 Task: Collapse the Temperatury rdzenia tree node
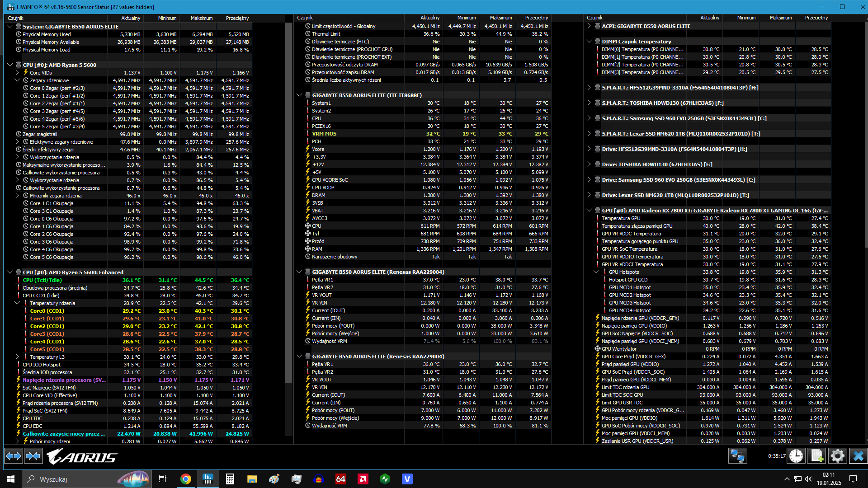pos(17,303)
